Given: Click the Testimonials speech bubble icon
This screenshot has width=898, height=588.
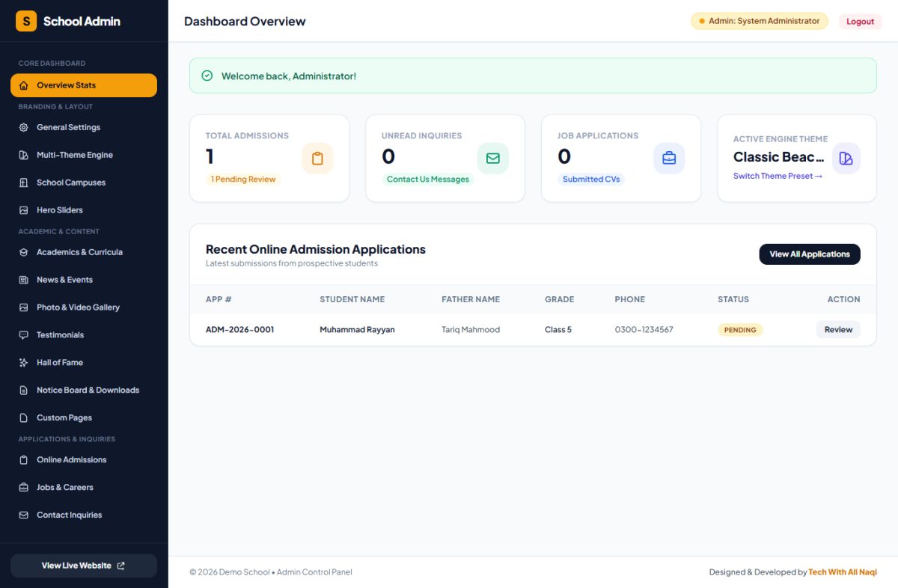Looking at the screenshot, I should click(23, 335).
